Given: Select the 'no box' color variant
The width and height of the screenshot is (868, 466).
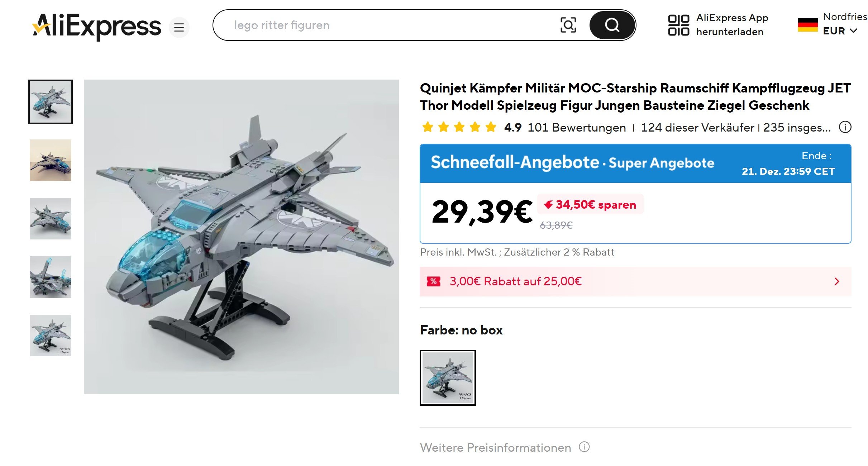Looking at the screenshot, I should point(448,378).
